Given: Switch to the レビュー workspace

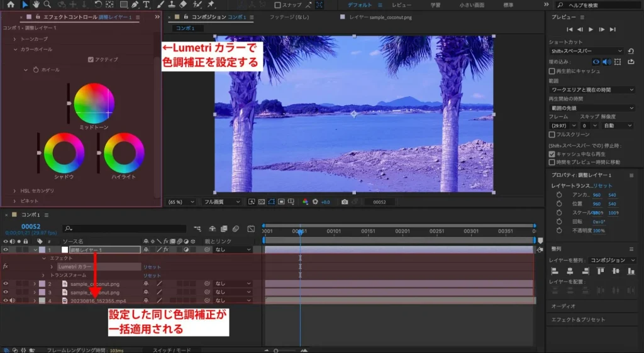Looking at the screenshot, I should (x=401, y=5).
